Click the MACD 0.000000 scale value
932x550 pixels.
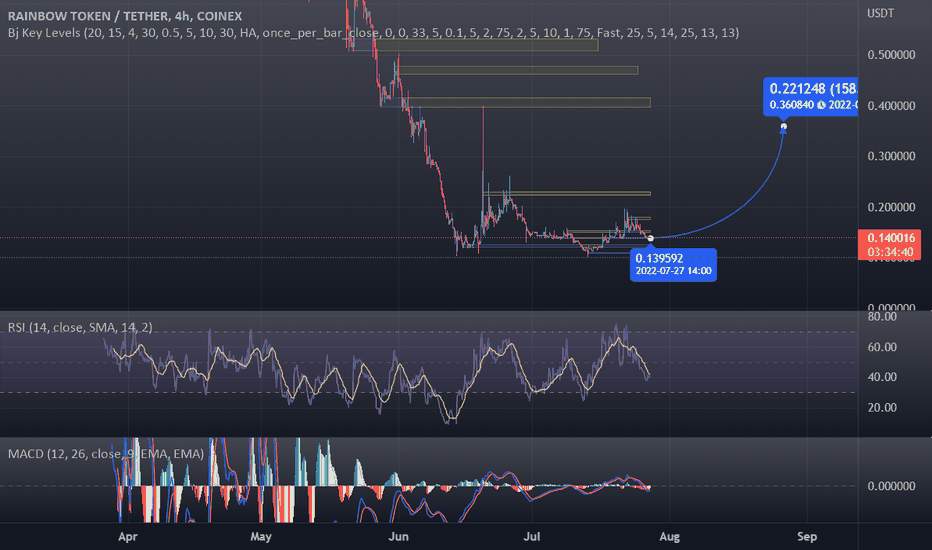[891, 486]
